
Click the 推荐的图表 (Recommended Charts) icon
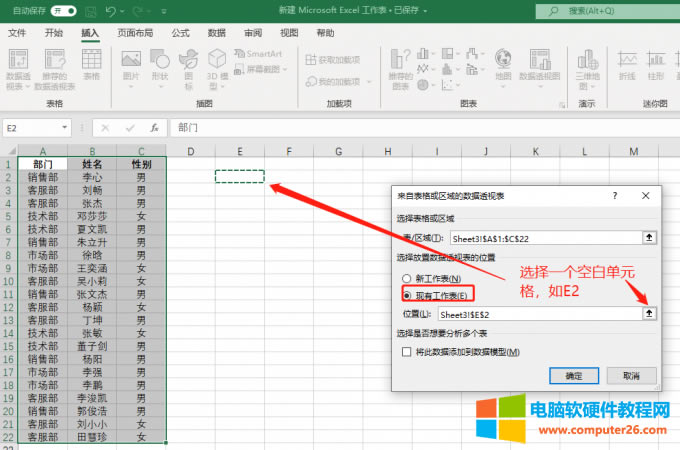pos(400,64)
